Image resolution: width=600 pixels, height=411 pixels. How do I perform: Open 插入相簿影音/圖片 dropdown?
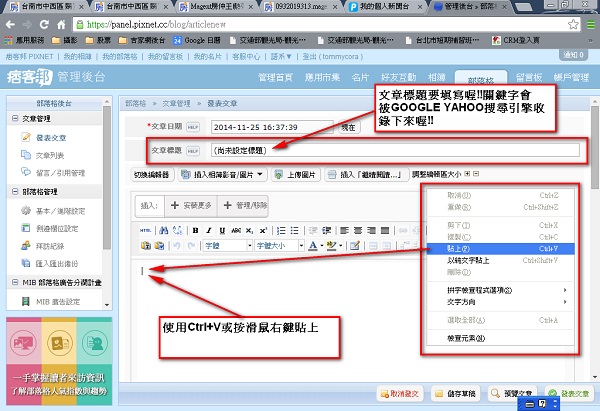pos(218,175)
